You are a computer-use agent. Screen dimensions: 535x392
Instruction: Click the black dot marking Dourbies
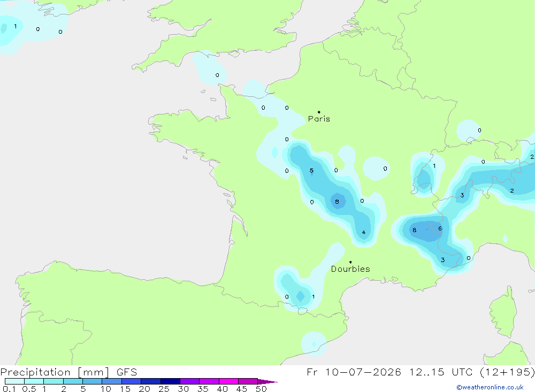[x=350, y=262]
